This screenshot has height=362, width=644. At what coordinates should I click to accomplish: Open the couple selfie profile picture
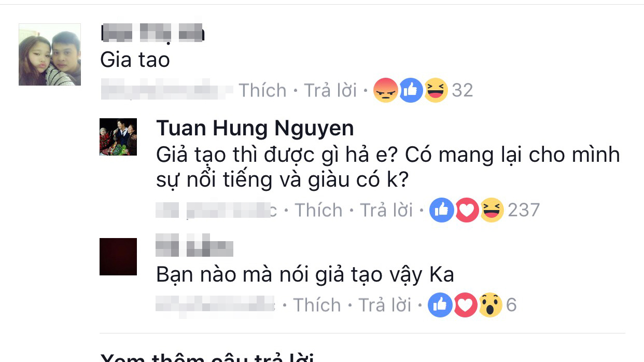click(x=50, y=54)
